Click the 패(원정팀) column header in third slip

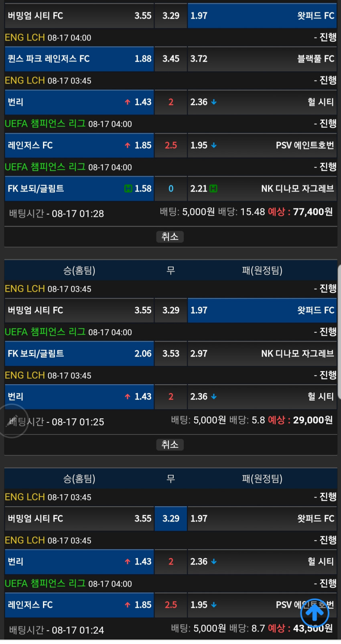point(262,478)
